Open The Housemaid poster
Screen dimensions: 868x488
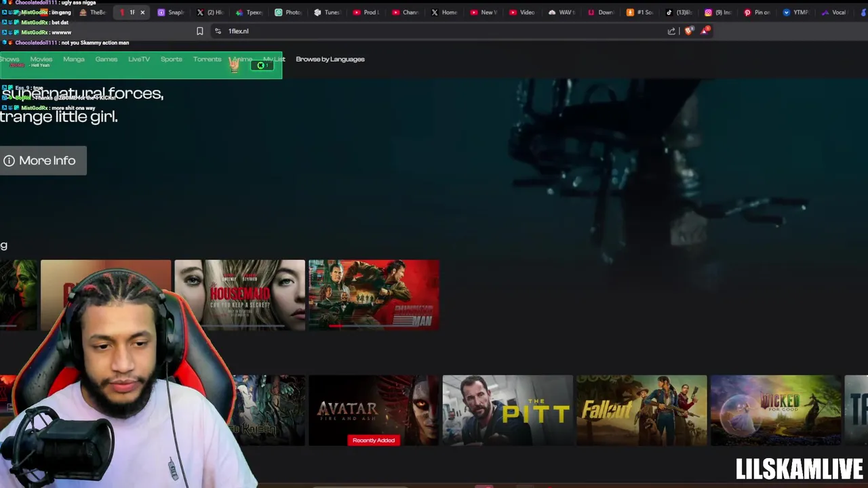coord(239,295)
